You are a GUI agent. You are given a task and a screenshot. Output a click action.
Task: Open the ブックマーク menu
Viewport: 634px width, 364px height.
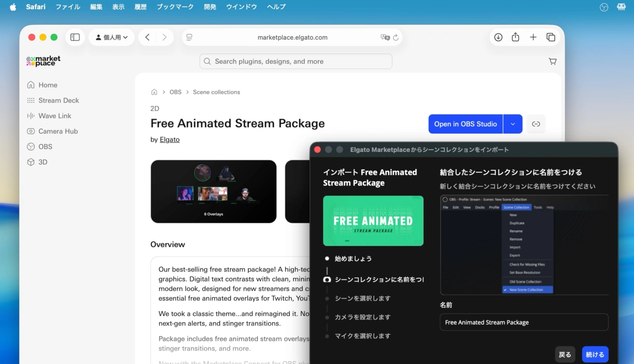coord(175,7)
